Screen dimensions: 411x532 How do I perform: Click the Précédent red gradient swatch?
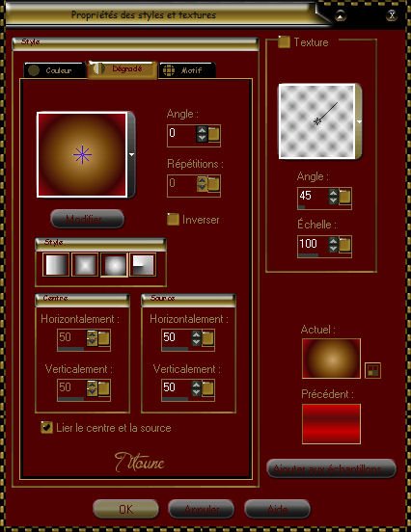[x=331, y=424]
